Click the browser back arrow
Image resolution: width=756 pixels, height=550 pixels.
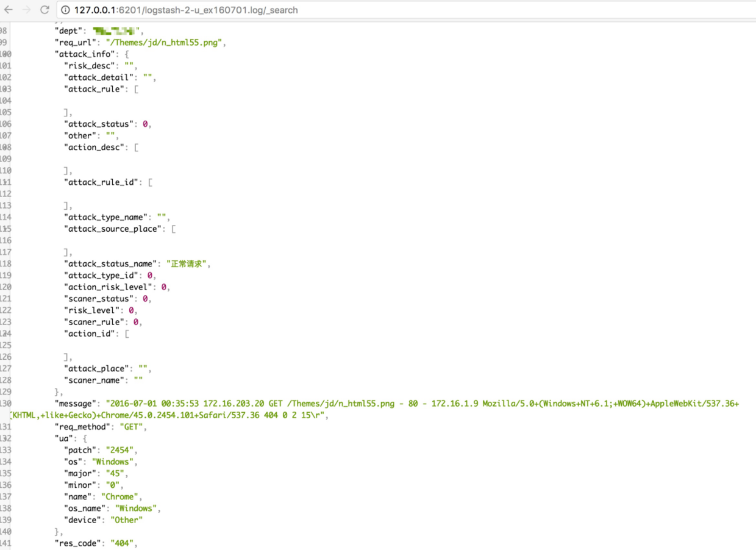(8, 10)
